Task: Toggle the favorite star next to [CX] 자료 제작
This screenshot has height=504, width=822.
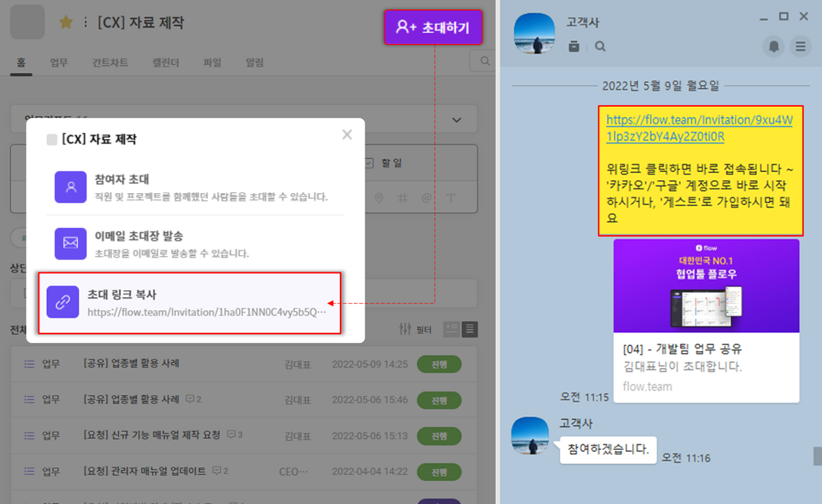Action: (x=66, y=22)
